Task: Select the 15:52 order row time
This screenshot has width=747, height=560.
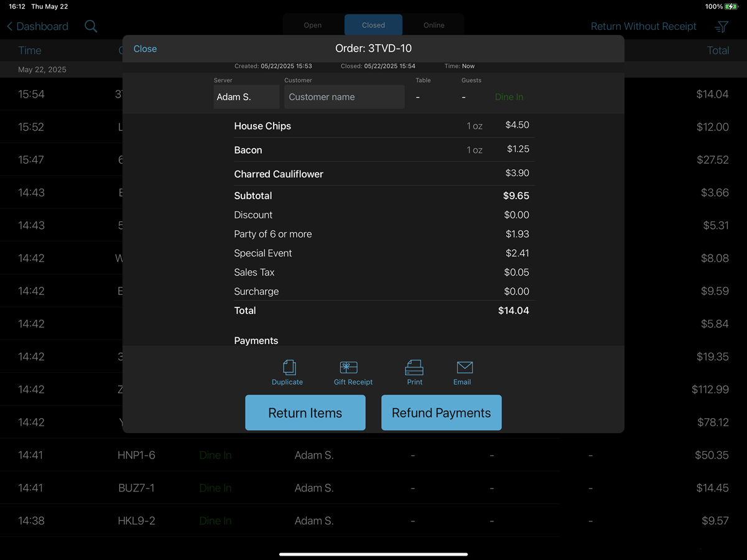Action: click(x=31, y=127)
